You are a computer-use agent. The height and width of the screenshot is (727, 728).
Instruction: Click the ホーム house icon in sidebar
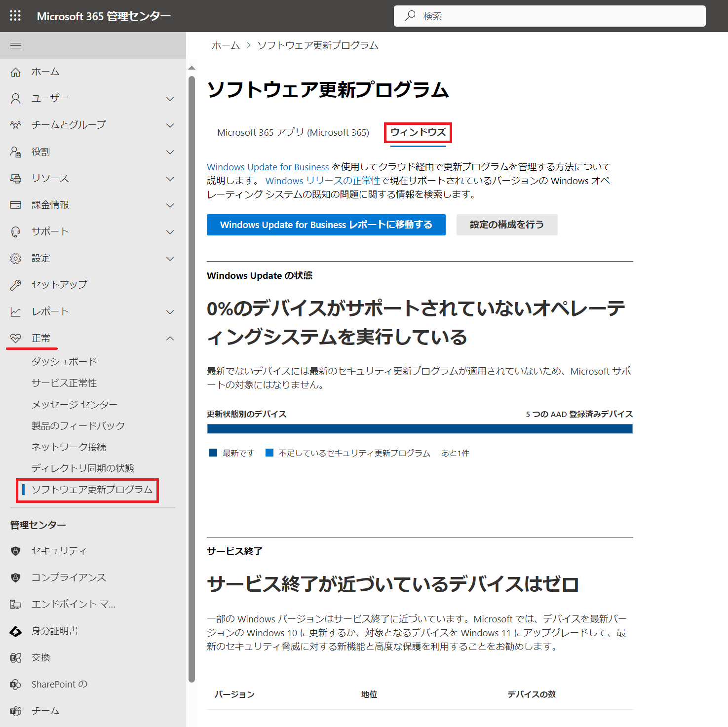[16, 72]
